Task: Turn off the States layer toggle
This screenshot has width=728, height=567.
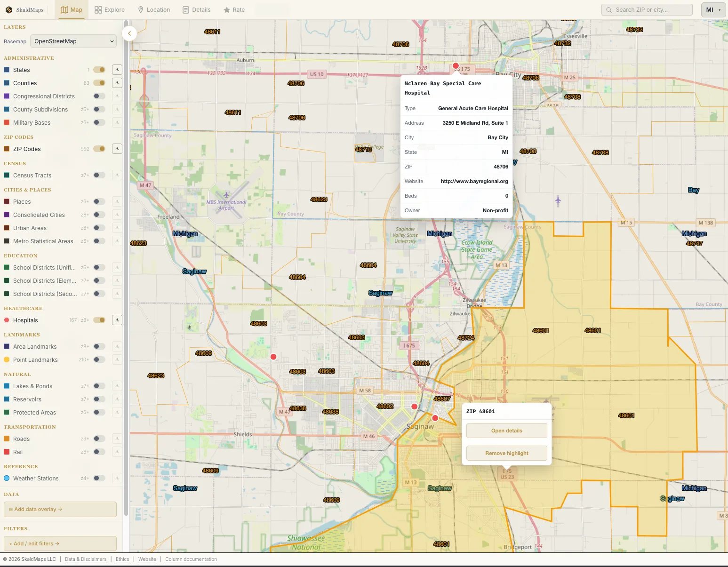Action: (x=99, y=70)
